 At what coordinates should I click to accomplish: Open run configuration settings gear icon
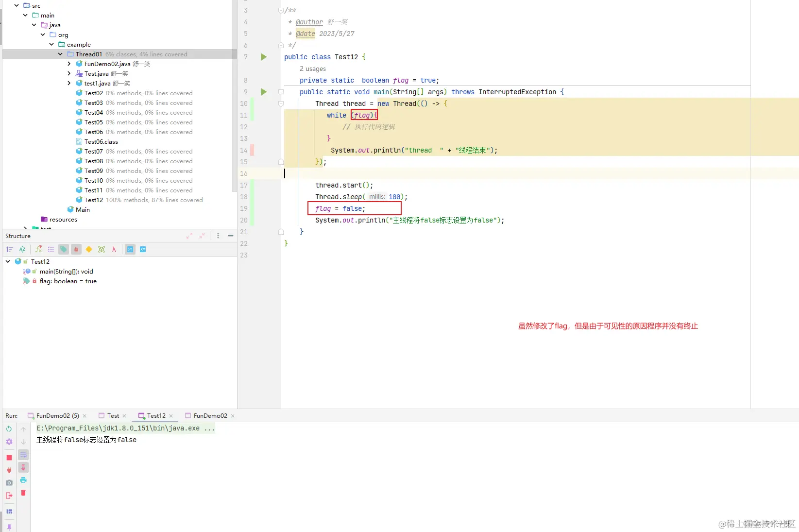pos(9,442)
